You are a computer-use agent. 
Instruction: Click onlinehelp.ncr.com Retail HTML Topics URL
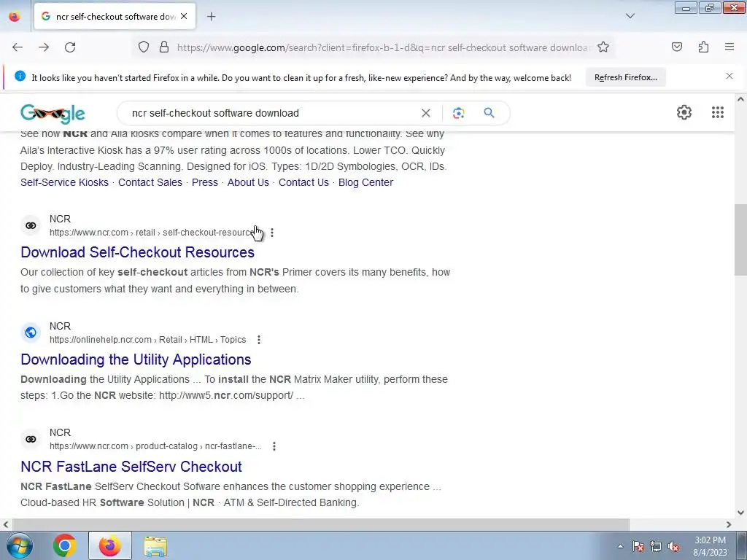(147, 340)
